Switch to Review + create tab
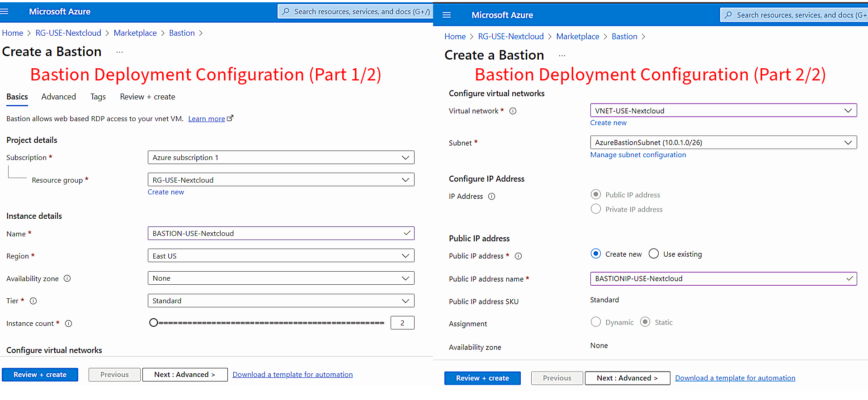 (x=147, y=97)
